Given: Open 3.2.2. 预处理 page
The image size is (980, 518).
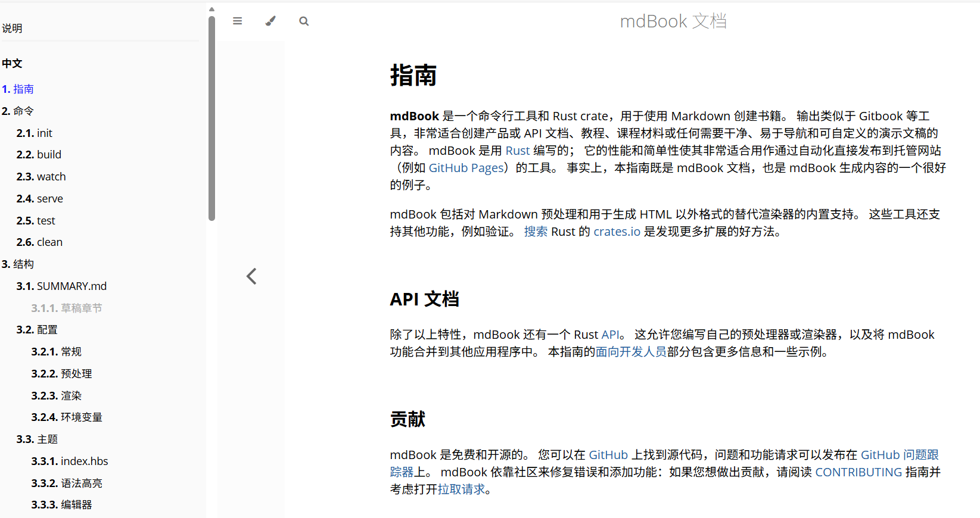Looking at the screenshot, I should [x=62, y=373].
